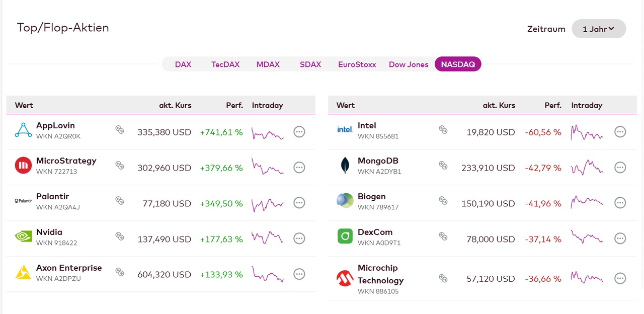The image size is (644, 314).
Task: Click the Intel intraday sparkline chart
Action: [587, 132]
